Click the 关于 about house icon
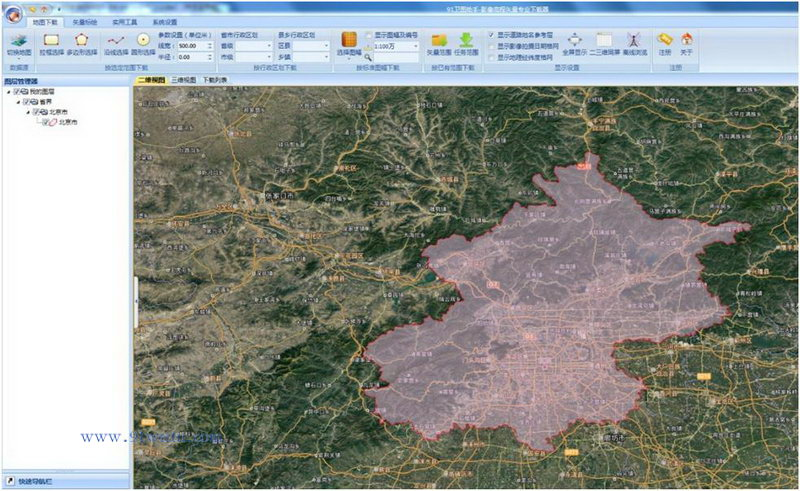The width and height of the screenshot is (800, 491). pos(687,39)
